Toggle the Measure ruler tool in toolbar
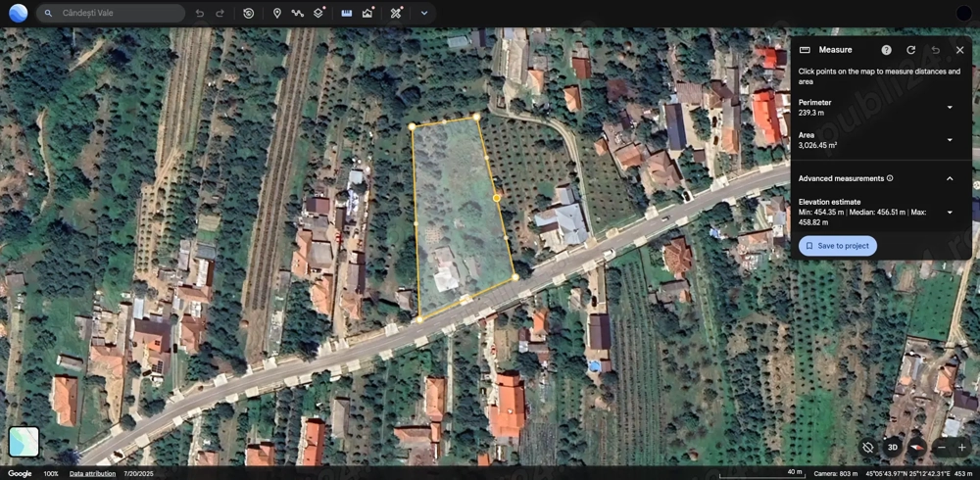This screenshot has width=980, height=480. pyautogui.click(x=346, y=13)
